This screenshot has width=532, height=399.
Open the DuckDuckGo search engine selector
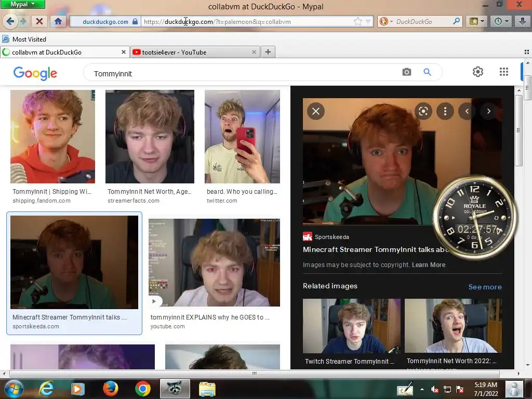tap(386, 21)
